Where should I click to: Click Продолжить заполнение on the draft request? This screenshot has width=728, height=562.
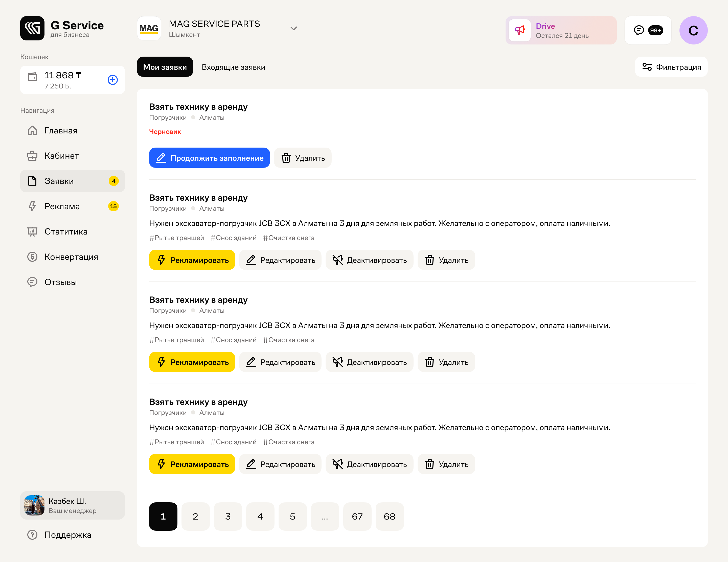point(209,158)
